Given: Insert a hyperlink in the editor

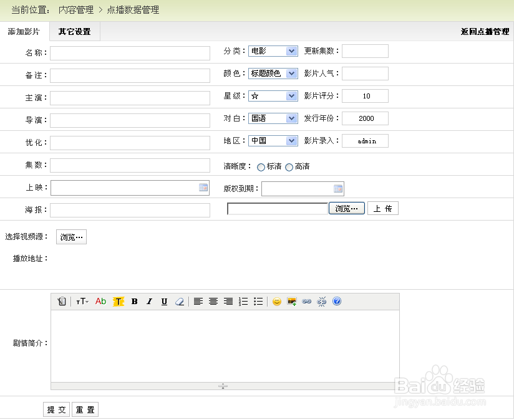Looking at the screenshot, I should [x=306, y=301].
